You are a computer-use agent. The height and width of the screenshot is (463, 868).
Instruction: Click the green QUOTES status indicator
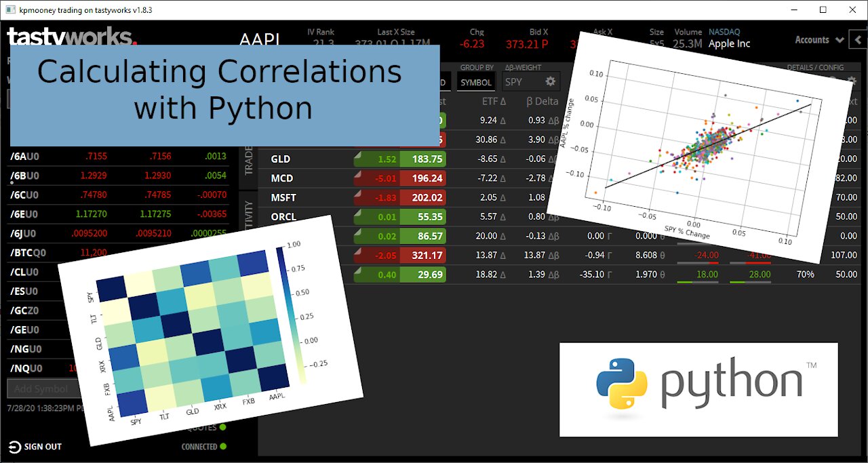(223, 427)
